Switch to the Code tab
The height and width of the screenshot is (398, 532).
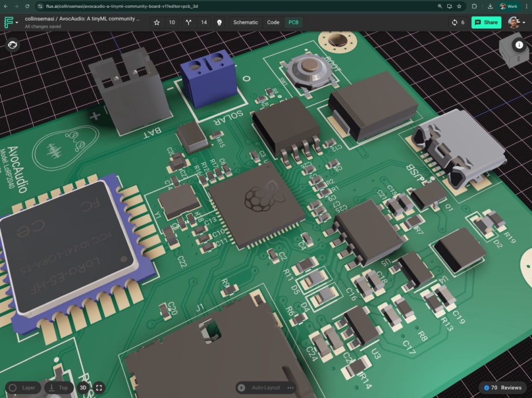[273, 22]
